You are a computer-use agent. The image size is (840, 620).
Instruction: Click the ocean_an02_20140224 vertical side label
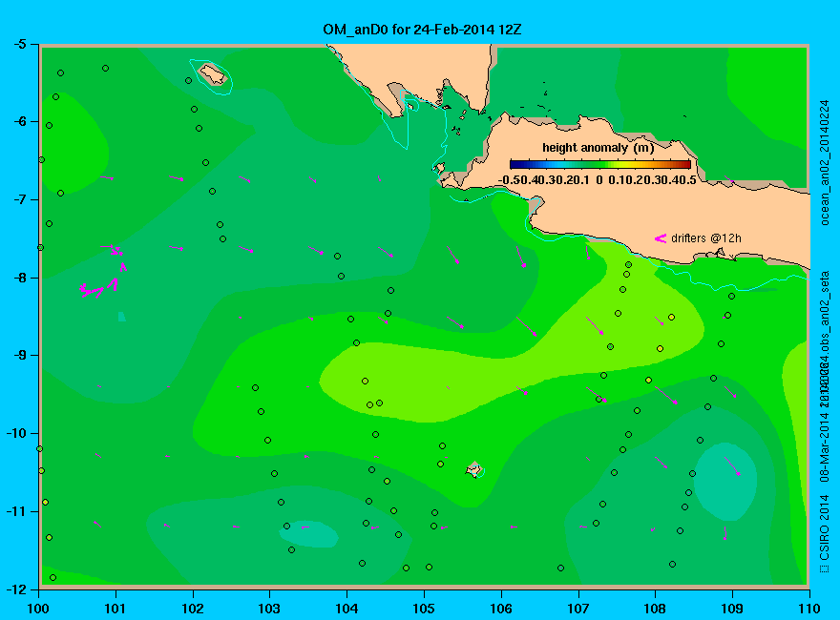click(x=825, y=163)
